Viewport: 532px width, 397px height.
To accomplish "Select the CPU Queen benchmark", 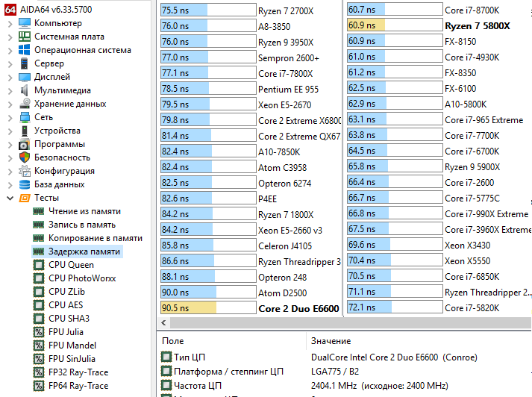I will point(71,265).
